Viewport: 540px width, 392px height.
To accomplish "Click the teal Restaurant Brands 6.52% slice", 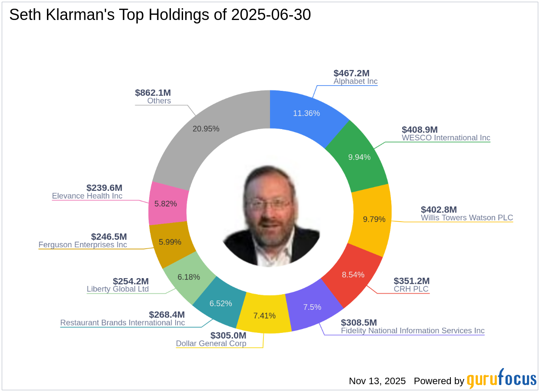I will click(220, 303).
